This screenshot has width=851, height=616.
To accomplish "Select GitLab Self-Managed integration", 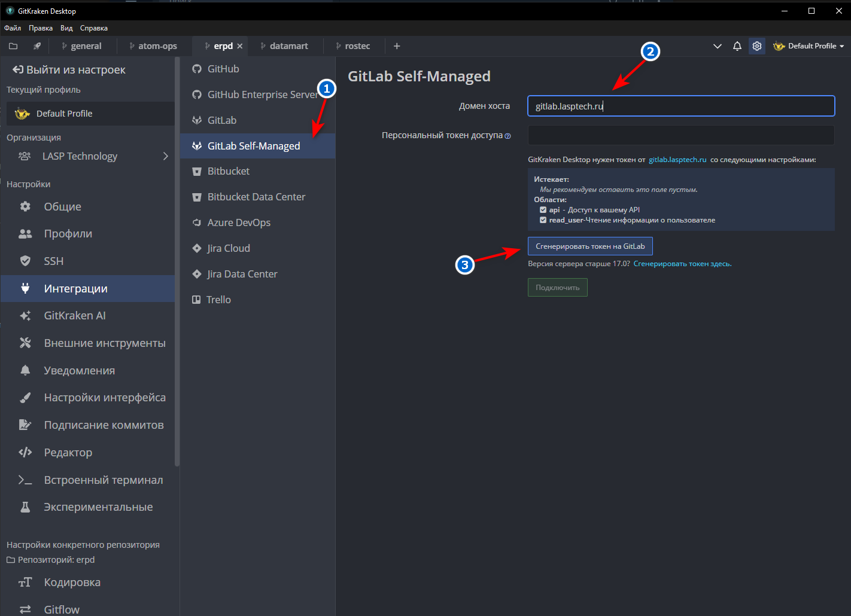I will (x=258, y=146).
